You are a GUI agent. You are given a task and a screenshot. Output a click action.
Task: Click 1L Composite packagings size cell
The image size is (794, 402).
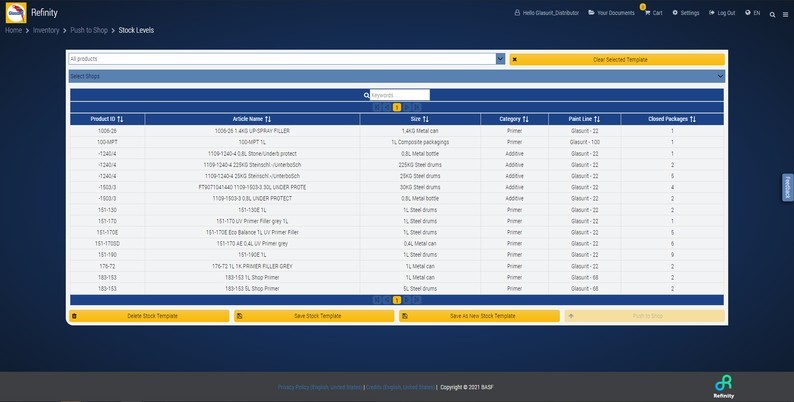click(420, 142)
